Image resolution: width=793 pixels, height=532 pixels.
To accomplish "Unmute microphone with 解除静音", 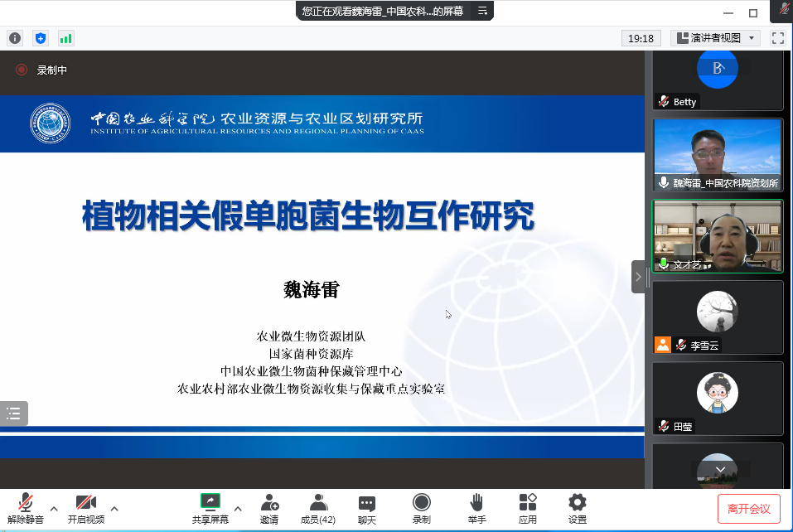I will (26, 508).
